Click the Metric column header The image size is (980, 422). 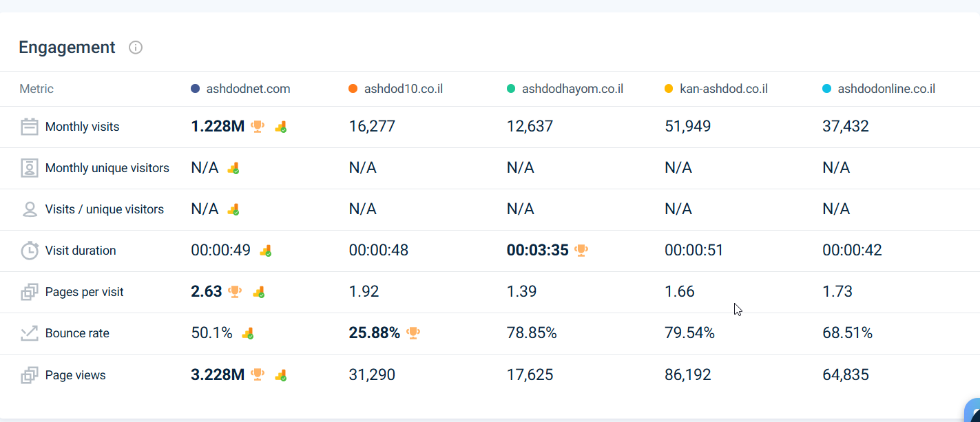pyautogui.click(x=37, y=89)
